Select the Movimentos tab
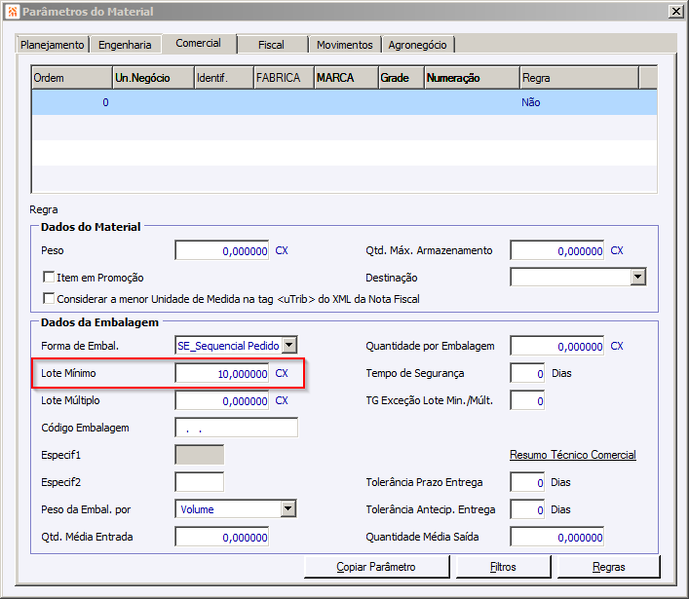 click(x=344, y=45)
